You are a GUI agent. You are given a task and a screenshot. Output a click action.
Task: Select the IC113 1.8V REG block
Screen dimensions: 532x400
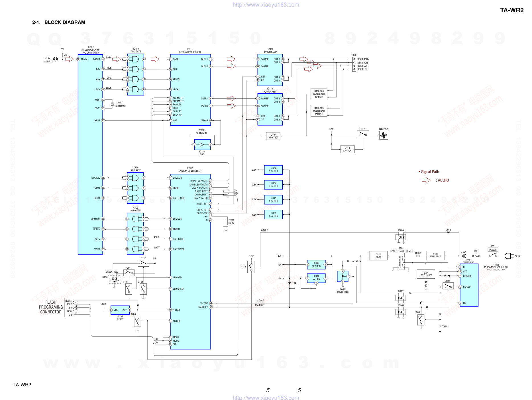coord(273,200)
